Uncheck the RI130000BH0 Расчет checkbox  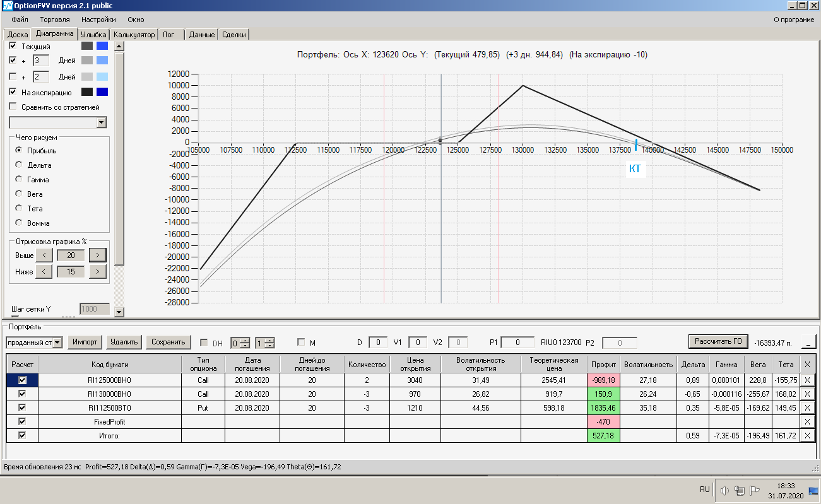coord(22,394)
